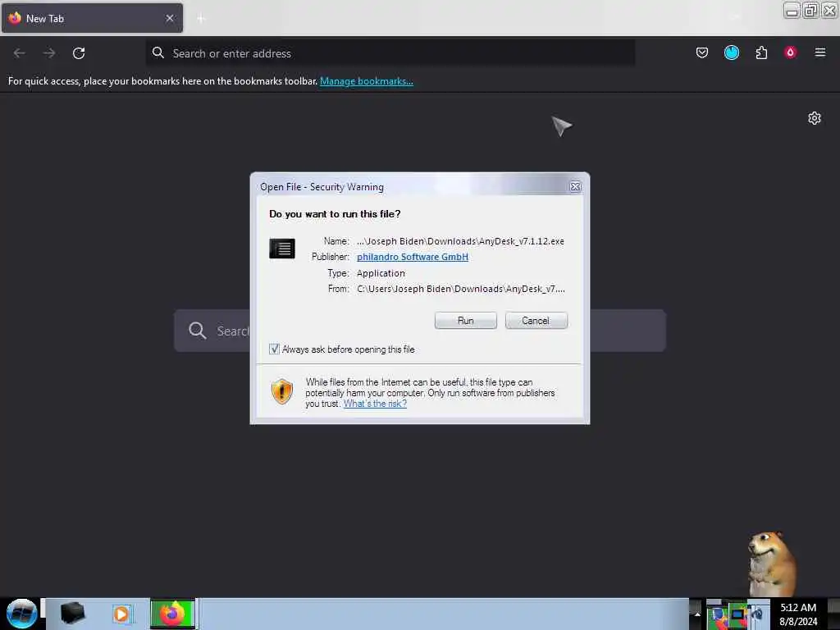Open a new tab with plus button
The width and height of the screenshot is (840, 630).
(201, 19)
